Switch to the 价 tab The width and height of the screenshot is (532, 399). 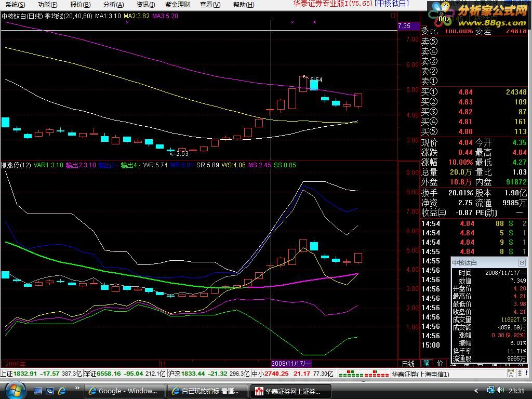coord(440,363)
